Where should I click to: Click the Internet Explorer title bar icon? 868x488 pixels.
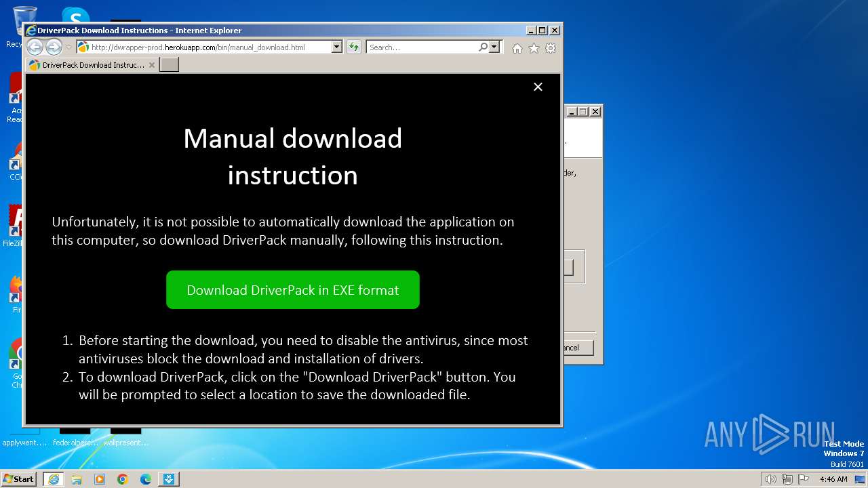(31, 30)
